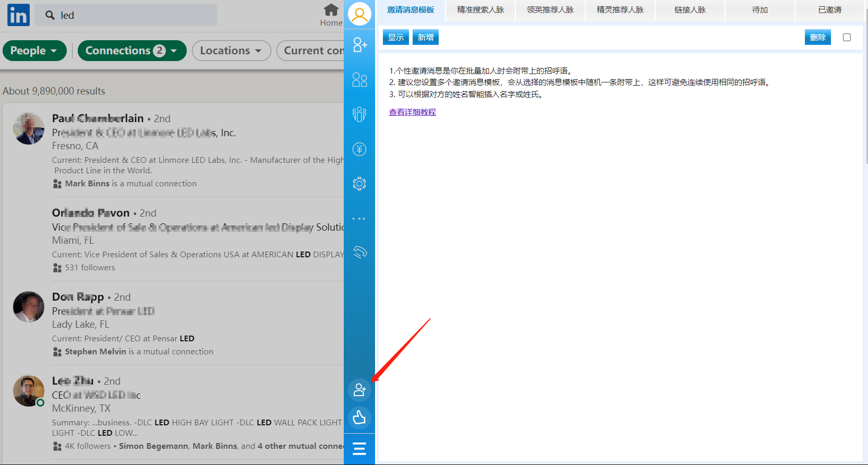Switch to the 精准搜索人脉 tab
Image resolution: width=868 pixels, height=465 pixels.
point(480,10)
